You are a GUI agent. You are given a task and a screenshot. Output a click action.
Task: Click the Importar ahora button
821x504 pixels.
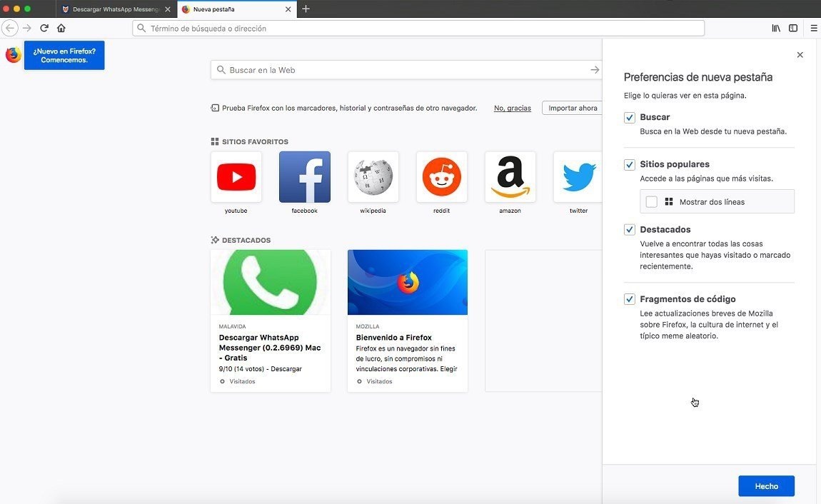pyautogui.click(x=573, y=108)
